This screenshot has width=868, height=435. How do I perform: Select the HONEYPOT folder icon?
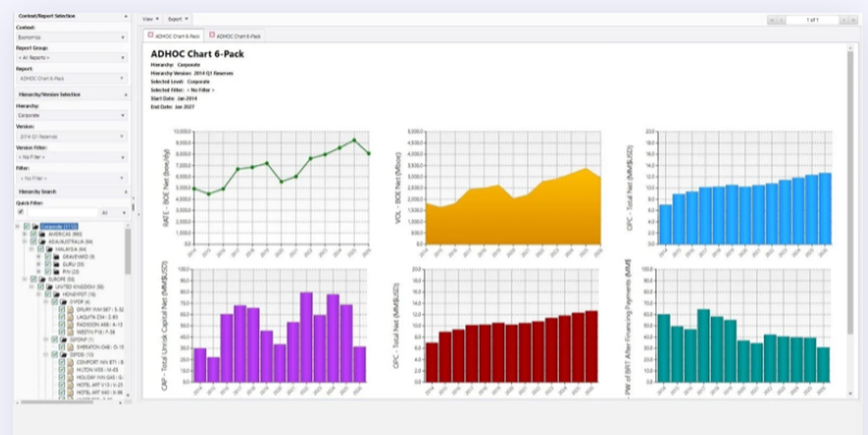tap(56, 294)
